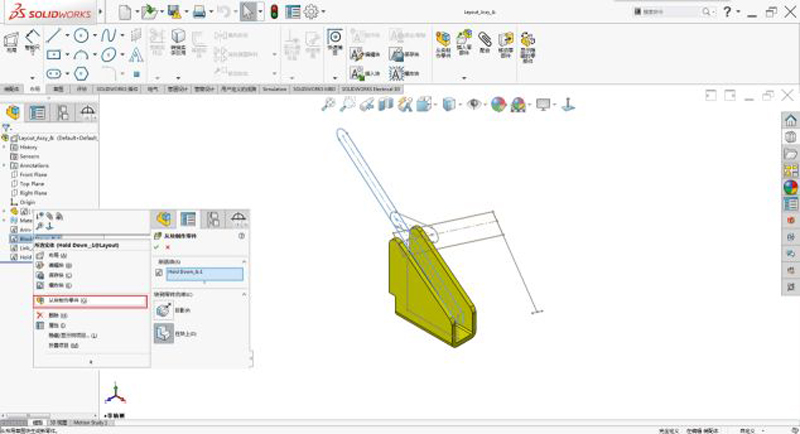
Task: Click the help icon in PropertyManager header
Action: click(241, 236)
